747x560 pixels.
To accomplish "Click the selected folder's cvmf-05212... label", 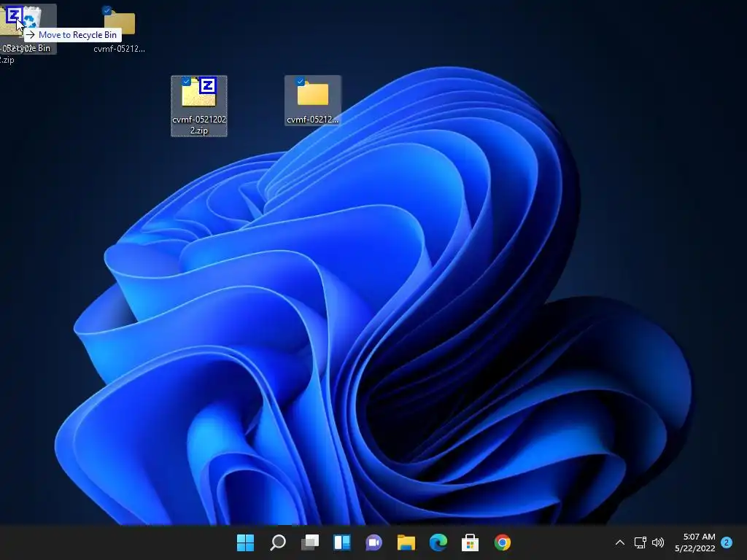I will click(x=312, y=120).
